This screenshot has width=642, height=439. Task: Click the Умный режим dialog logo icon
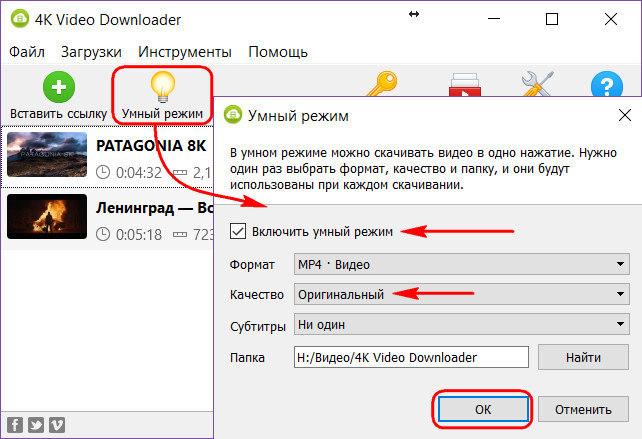[233, 115]
